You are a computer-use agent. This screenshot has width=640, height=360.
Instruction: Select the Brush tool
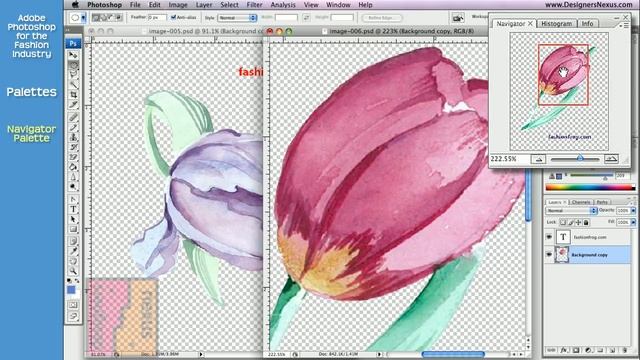(x=73, y=127)
